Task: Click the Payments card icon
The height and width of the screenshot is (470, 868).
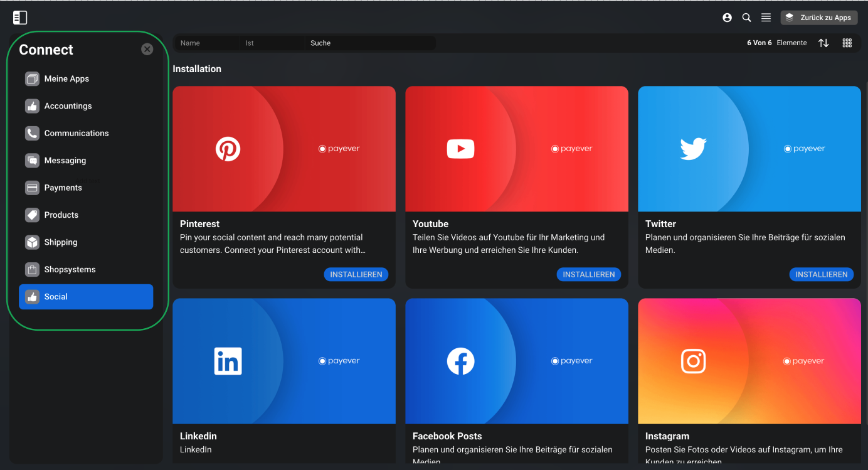Action: pos(32,188)
